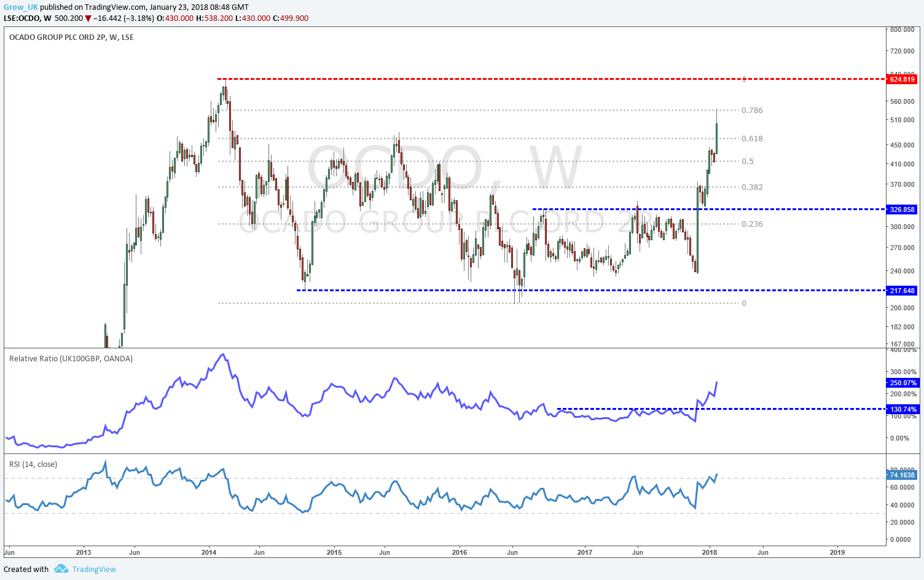Click the 450.000 price axis tick
This screenshot has width=924, height=580.
click(x=902, y=146)
